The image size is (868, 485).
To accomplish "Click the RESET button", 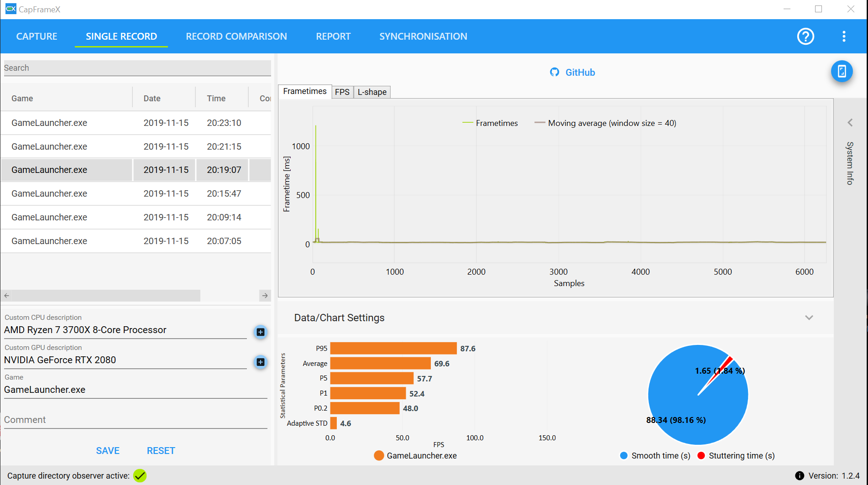I will tap(161, 451).
